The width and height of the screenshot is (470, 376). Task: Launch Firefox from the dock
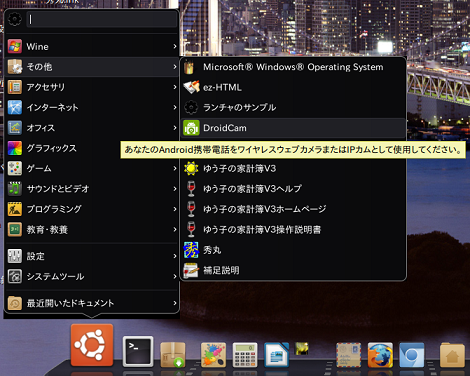[x=380, y=355]
